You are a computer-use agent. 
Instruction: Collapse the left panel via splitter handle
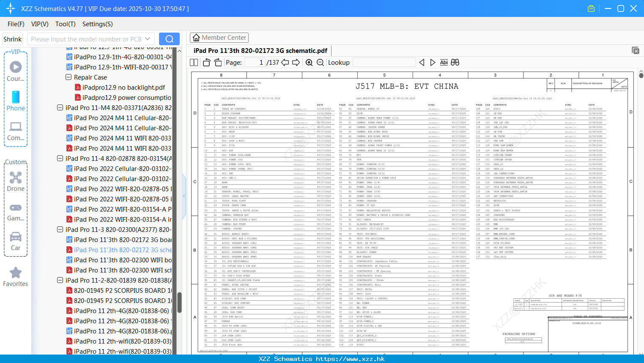click(184, 195)
